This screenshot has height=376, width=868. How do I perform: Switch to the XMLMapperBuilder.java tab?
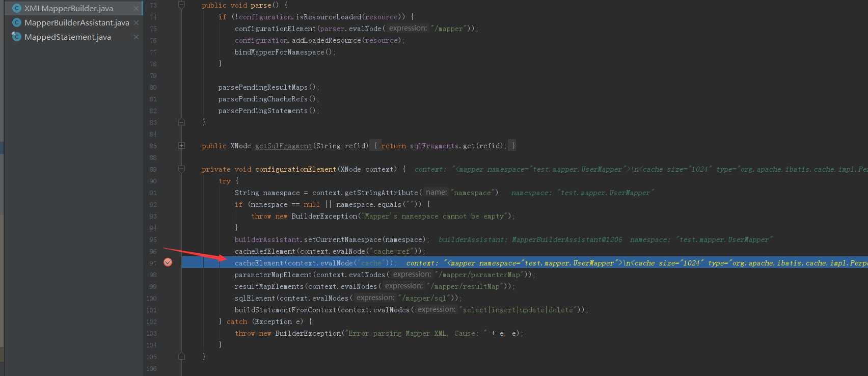[68, 8]
